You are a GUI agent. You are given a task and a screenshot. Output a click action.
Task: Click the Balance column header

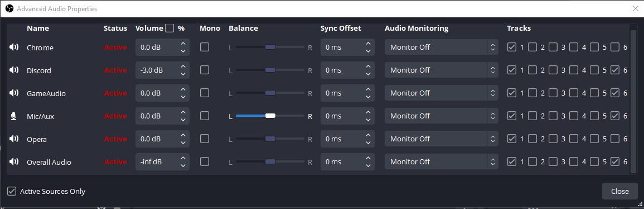pyautogui.click(x=243, y=28)
